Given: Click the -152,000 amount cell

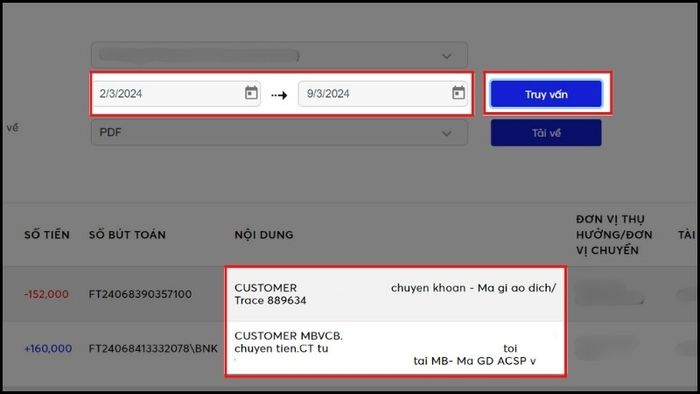Looking at the screenshot, I should [x=46, y=294].
